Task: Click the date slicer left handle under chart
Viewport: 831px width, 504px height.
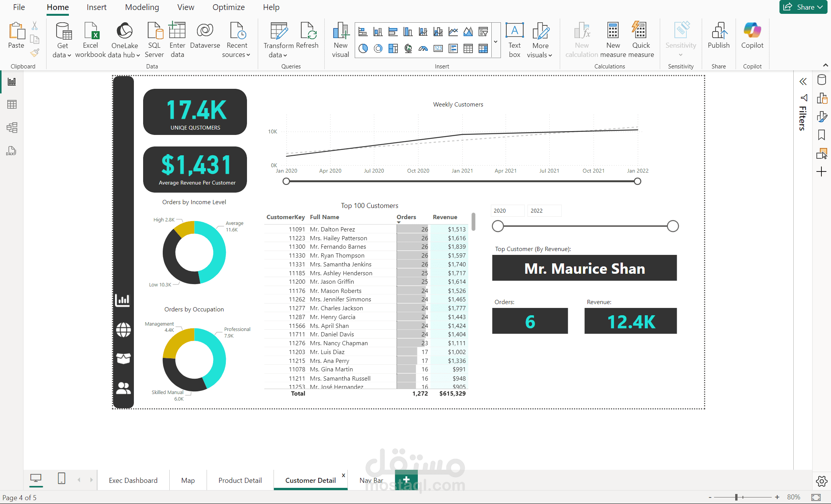Action: click(x=286, y=181)
